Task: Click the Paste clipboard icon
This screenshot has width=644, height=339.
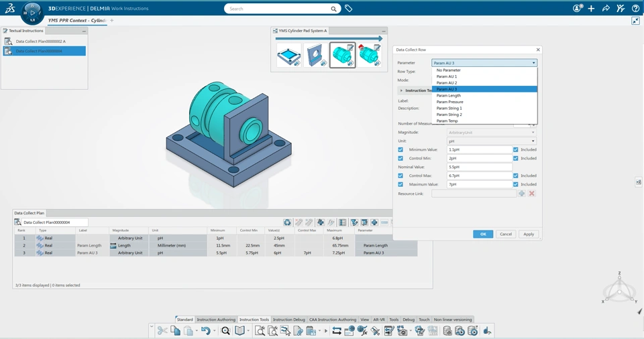Action: coord(189,330)
